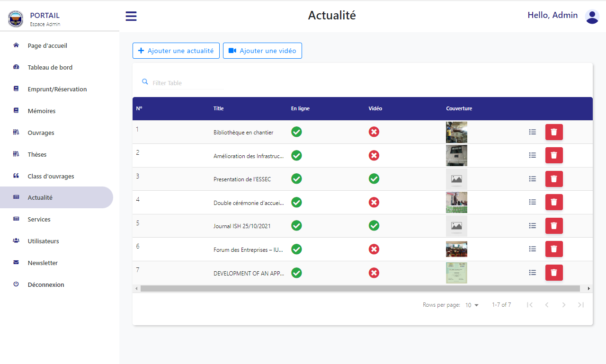Toggle En ligne status for DEVELOPMENT OF AN APP...
606x364 pixels.
click(x=296, y=273)
